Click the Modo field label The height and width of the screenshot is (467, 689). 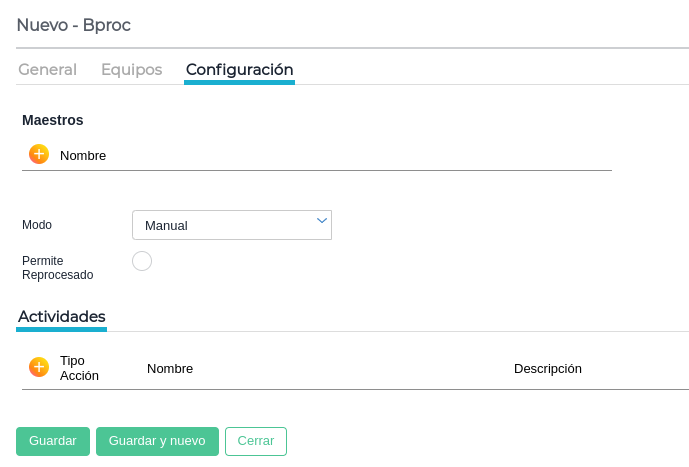click(37, 225)
